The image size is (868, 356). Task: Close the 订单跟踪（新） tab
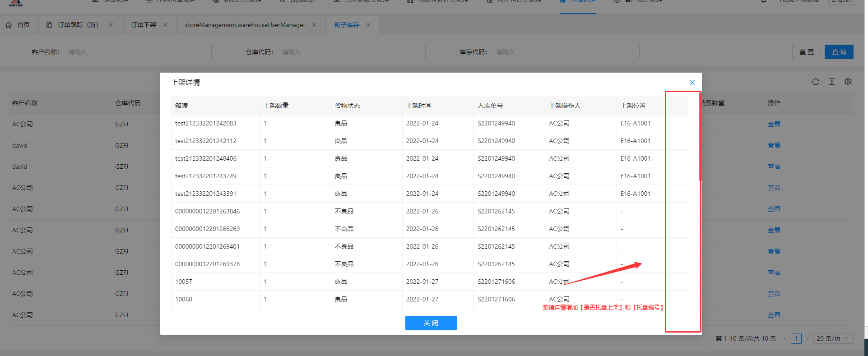coord(111,25)
